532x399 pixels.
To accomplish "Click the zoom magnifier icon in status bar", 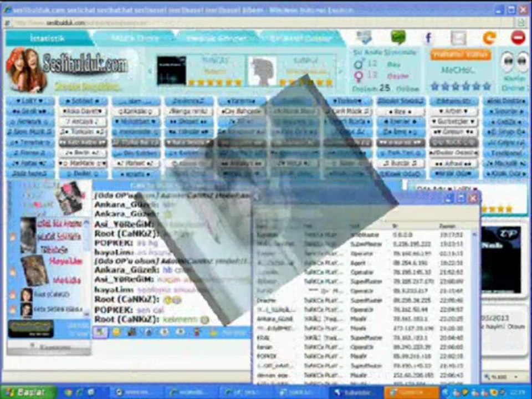I will point(487,377).
